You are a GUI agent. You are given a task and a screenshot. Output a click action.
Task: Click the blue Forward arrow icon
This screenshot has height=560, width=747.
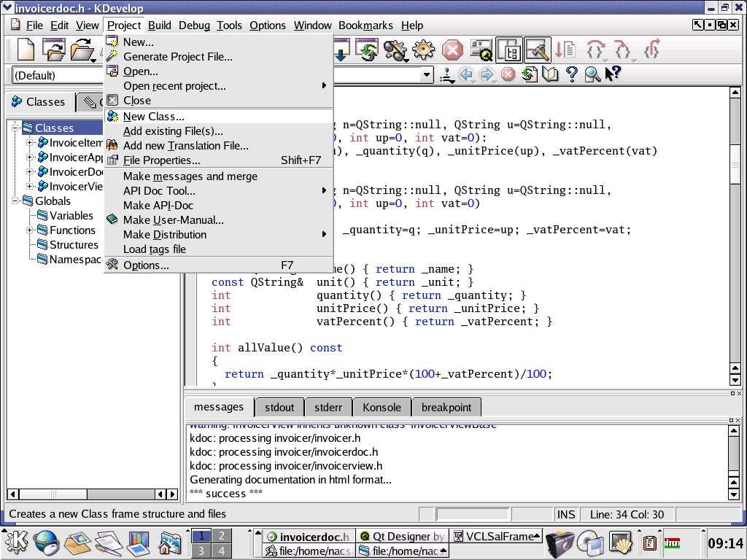[x=487, y=75]
